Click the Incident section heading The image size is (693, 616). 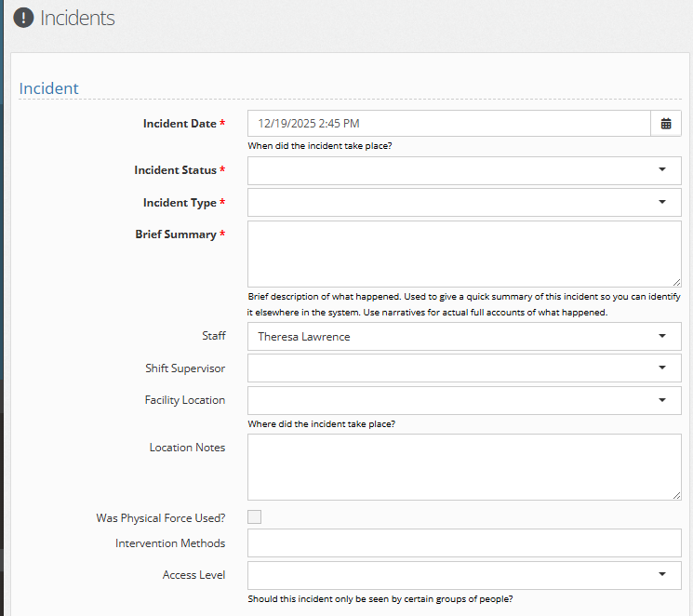point(49,88)
